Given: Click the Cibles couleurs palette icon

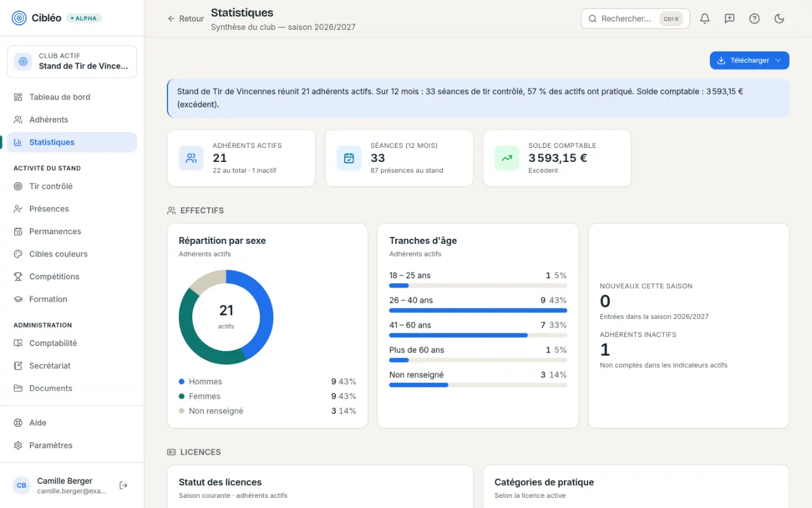Looking at the screenshot, I should tap(18, 254).
